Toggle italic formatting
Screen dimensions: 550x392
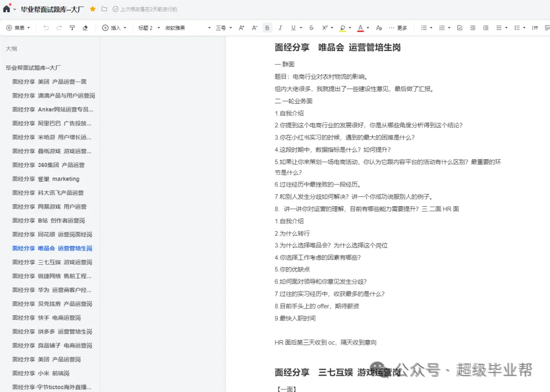point(280,27)
